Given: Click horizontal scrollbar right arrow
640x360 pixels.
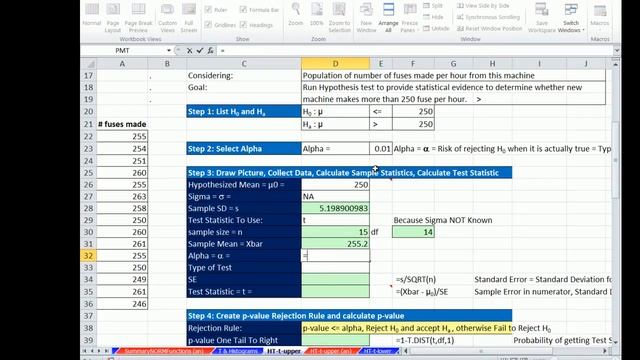Looking at the screenshot, I should click(x=605, y=351).
